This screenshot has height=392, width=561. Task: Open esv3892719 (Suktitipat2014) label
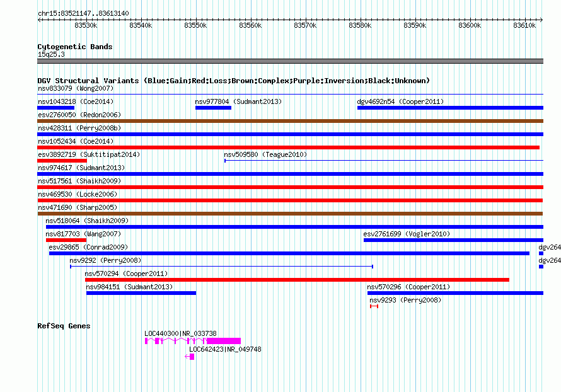(x=89, y=154)
